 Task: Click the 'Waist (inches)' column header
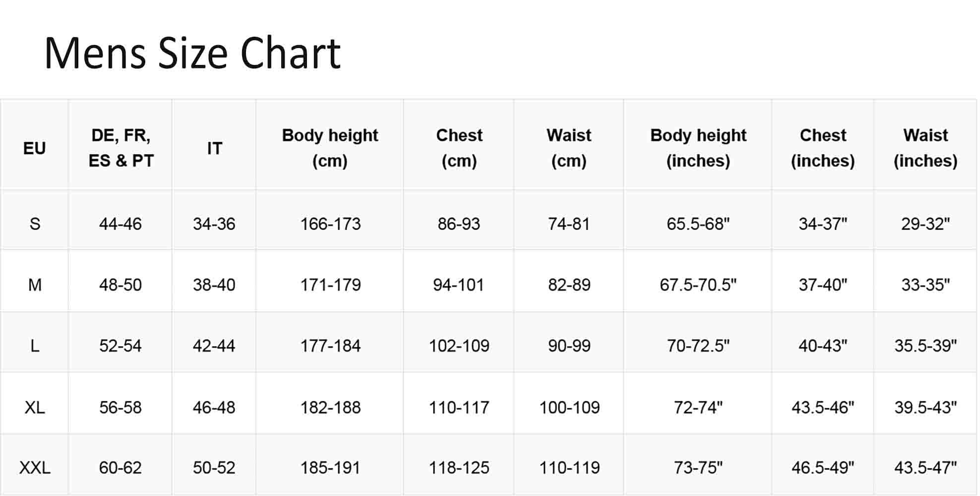coord(925,148)
